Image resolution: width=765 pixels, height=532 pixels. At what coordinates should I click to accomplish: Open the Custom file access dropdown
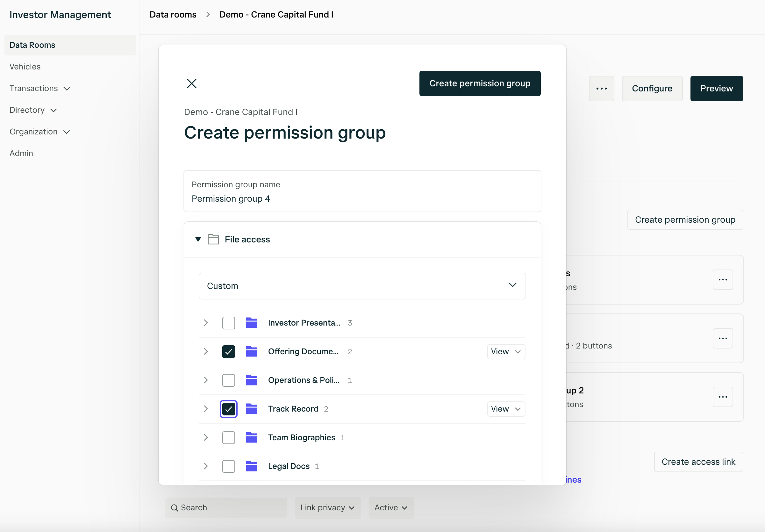(x=362, y=286)
